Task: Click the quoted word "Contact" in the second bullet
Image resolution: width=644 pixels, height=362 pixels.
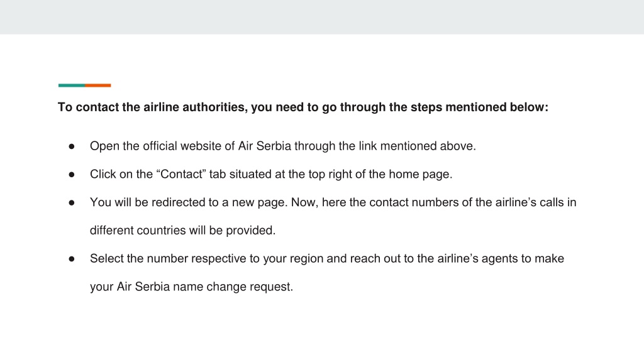Action: coord(181,174)
